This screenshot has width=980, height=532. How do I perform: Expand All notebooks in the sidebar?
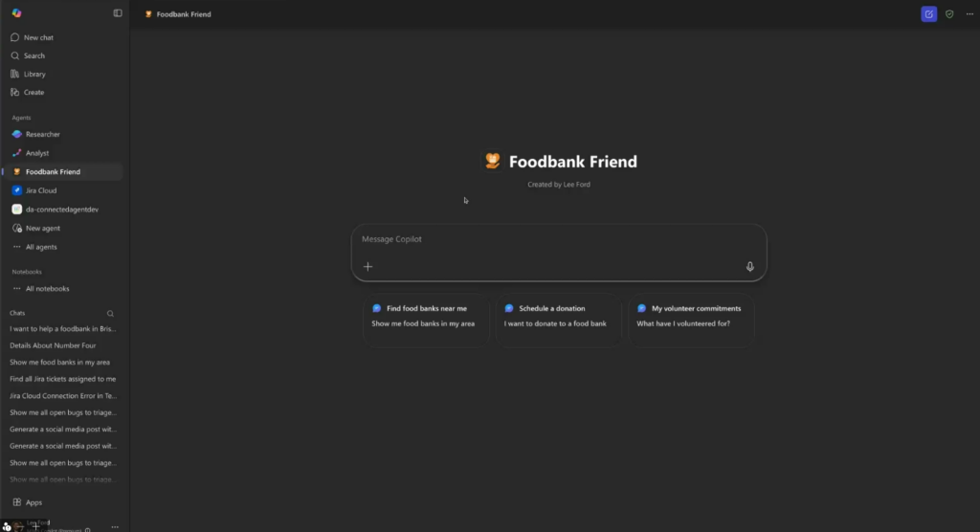[47, 289]
